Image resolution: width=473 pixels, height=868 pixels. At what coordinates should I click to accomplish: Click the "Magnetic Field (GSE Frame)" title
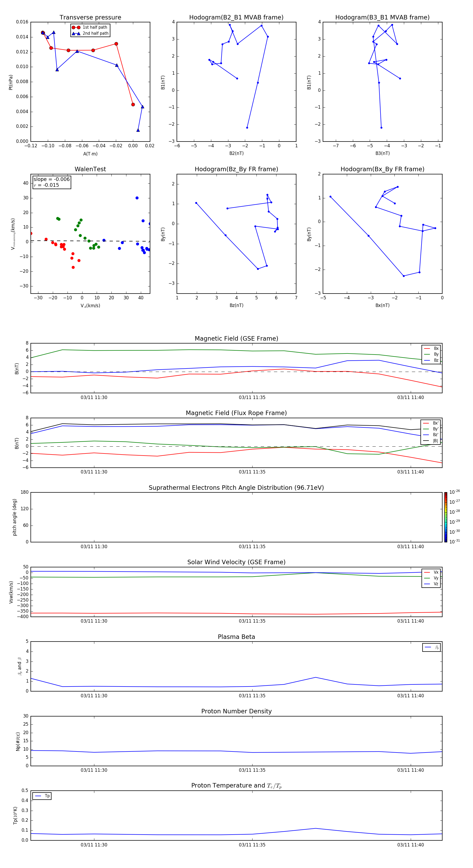pos(236,339)
